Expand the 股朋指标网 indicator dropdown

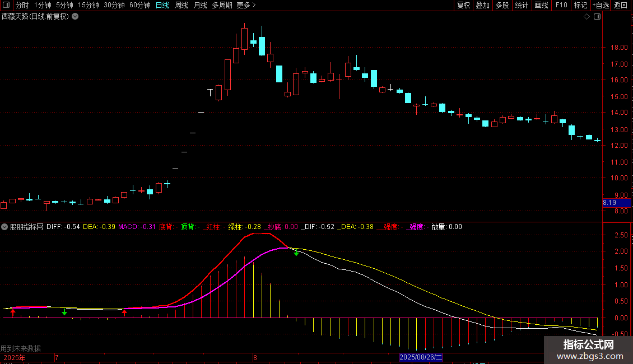click(x=4, y=227)
